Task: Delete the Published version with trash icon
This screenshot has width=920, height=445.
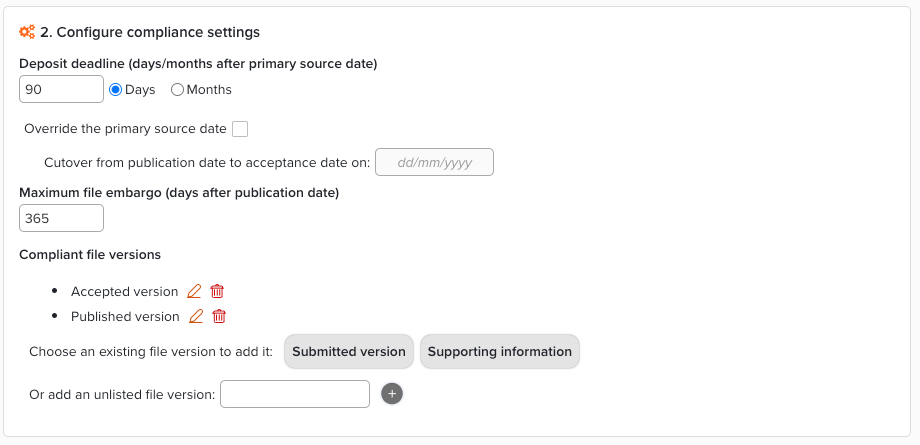Action: (x=220, y=316)
